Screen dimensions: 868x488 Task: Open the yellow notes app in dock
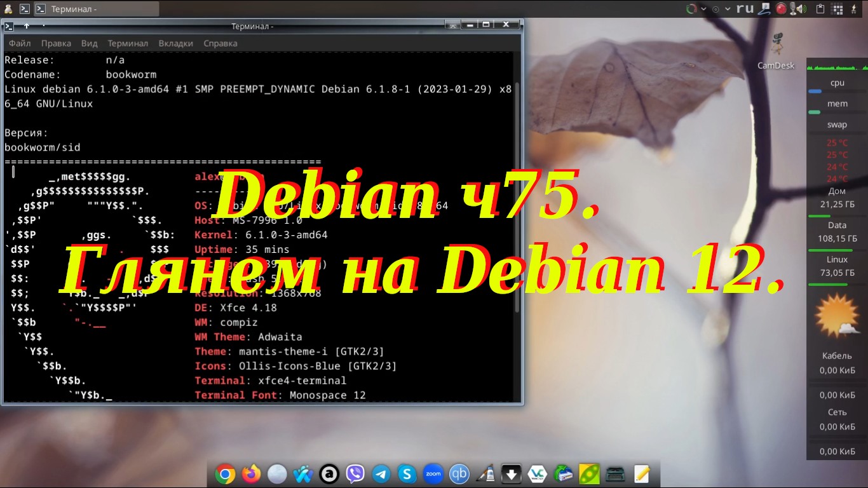(x=642, y=473)
